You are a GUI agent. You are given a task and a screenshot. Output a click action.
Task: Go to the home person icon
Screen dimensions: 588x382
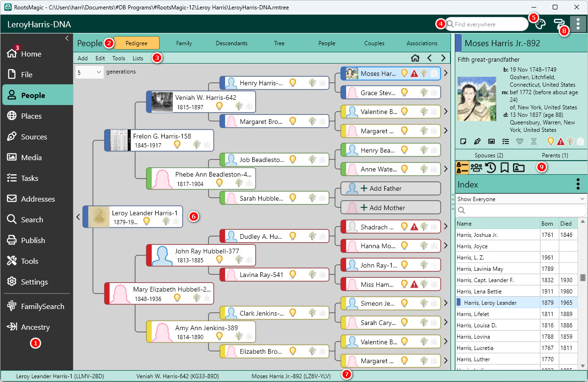[415, 58]
